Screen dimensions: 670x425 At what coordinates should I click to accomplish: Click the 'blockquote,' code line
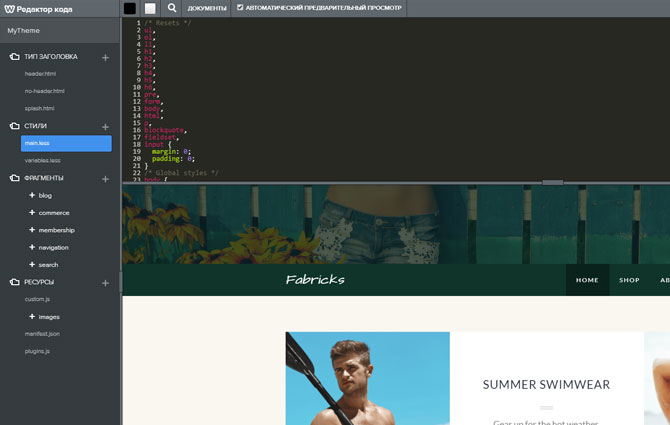(165, 130)
